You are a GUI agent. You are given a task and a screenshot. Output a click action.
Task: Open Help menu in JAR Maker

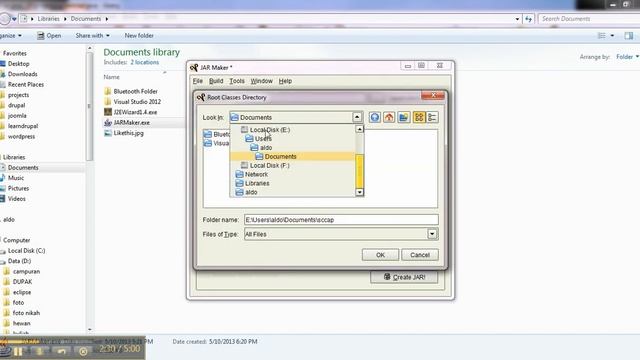pyautogui.click(x=285, y=81)
